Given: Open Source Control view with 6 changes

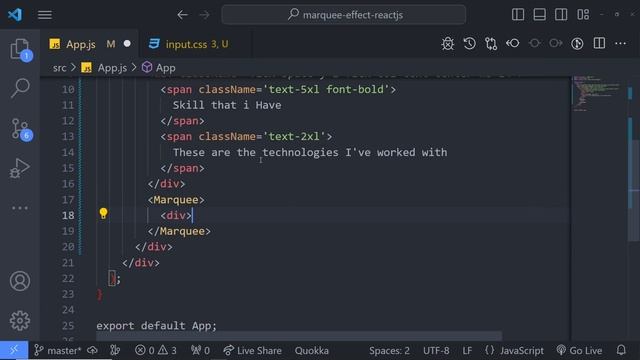Looking at the screenshot, I should (20, 129).
